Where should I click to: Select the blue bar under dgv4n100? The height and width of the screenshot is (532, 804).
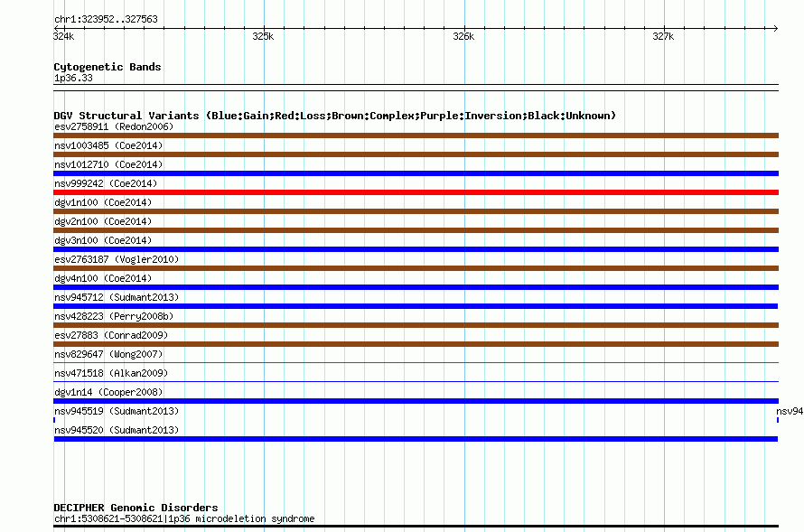coord(416,287)
